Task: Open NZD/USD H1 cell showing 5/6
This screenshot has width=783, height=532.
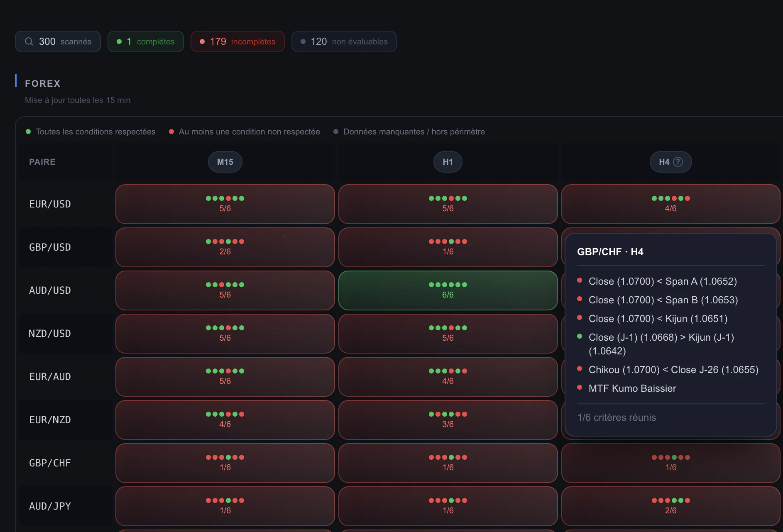Action: pyautogui.click(x=448, y=334)
